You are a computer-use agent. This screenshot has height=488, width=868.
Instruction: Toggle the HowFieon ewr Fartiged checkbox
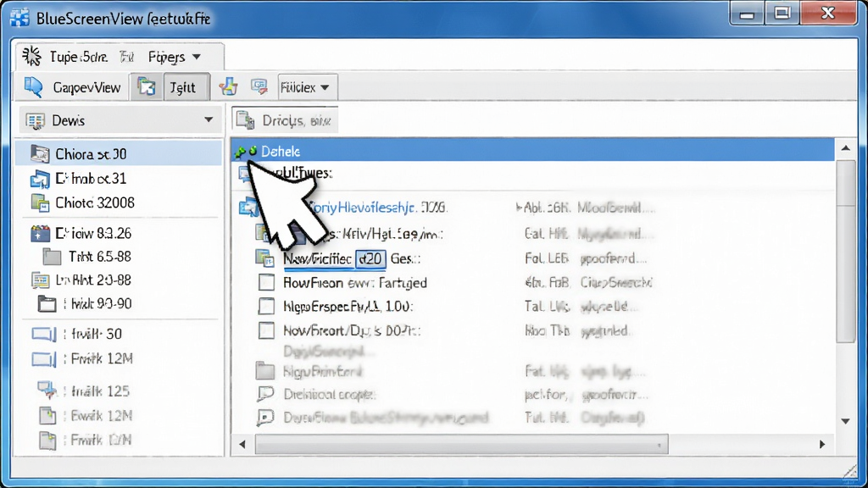click(x=266, y=282)
